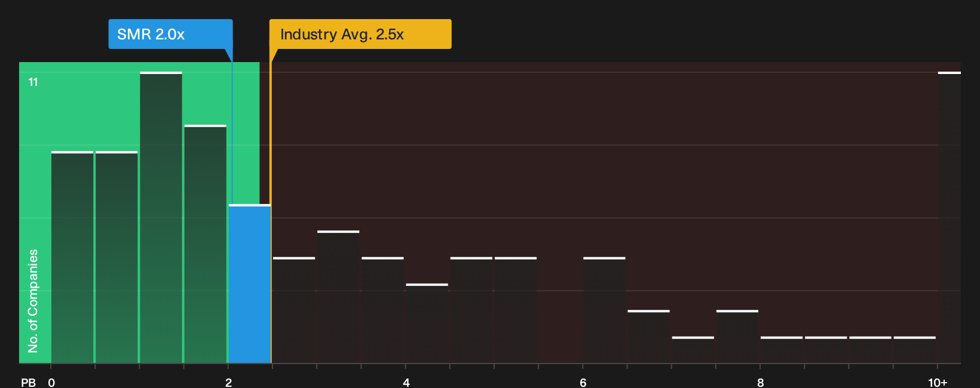
Task: Select the 10+ PB bar at far right
Action: (x=950, y=218)
